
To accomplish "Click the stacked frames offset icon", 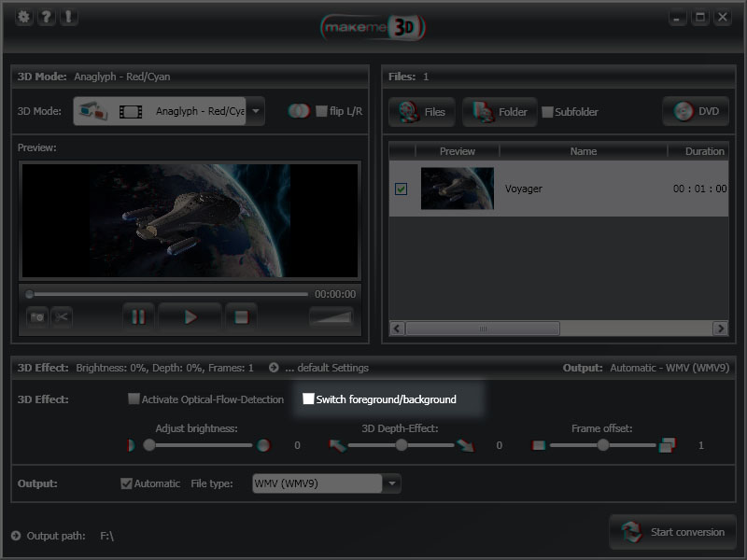I will tap(667, 445).
